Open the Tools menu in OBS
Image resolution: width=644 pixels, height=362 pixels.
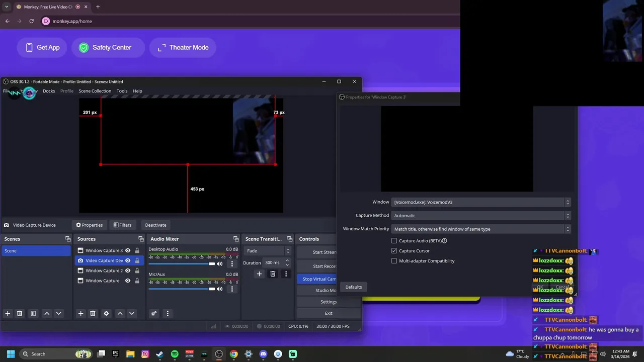coord(122,91)
